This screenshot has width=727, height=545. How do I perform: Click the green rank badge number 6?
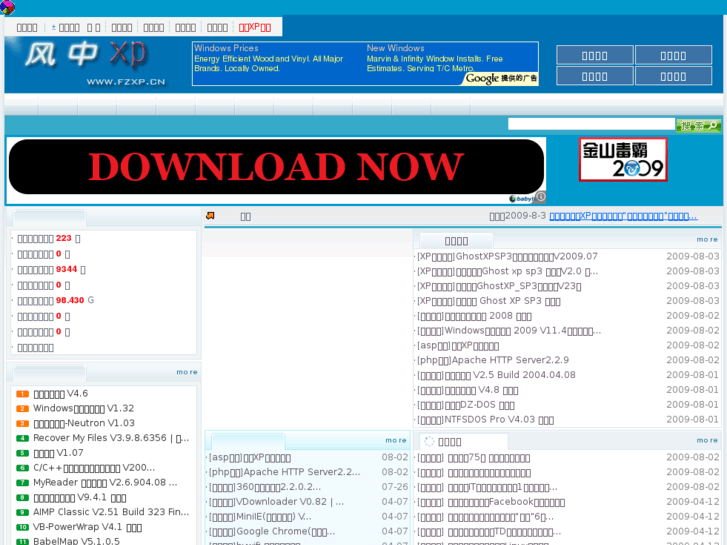(x=22, y=468)
